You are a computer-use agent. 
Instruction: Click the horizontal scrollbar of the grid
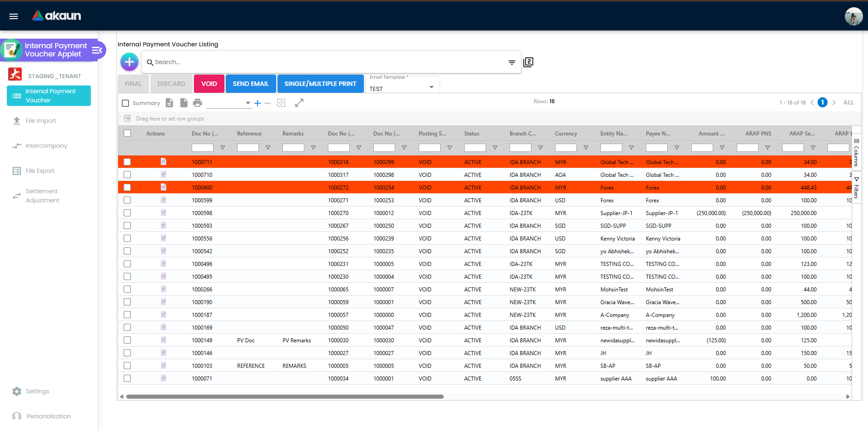point(285,396)
